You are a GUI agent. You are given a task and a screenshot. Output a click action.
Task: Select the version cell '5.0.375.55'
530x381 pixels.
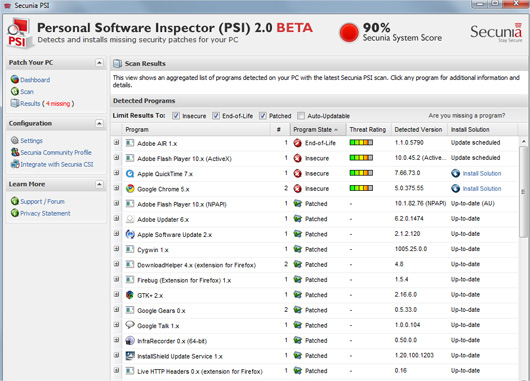tap(409, 188)
